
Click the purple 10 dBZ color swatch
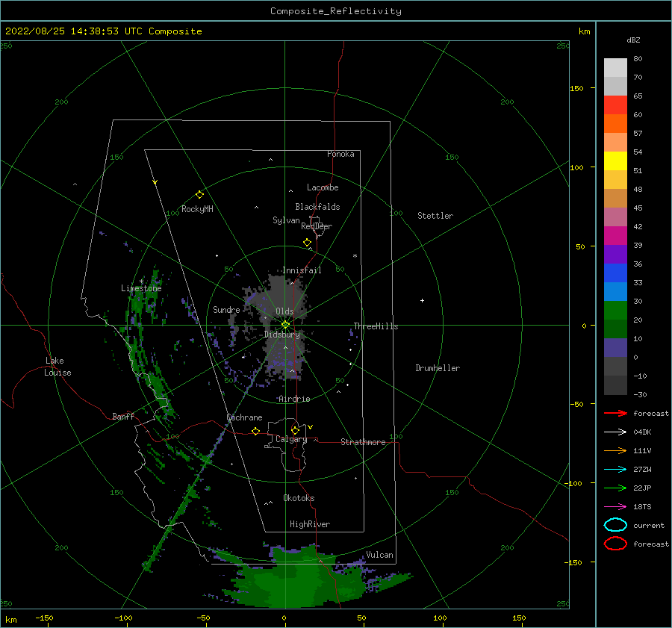coord(615,348)
